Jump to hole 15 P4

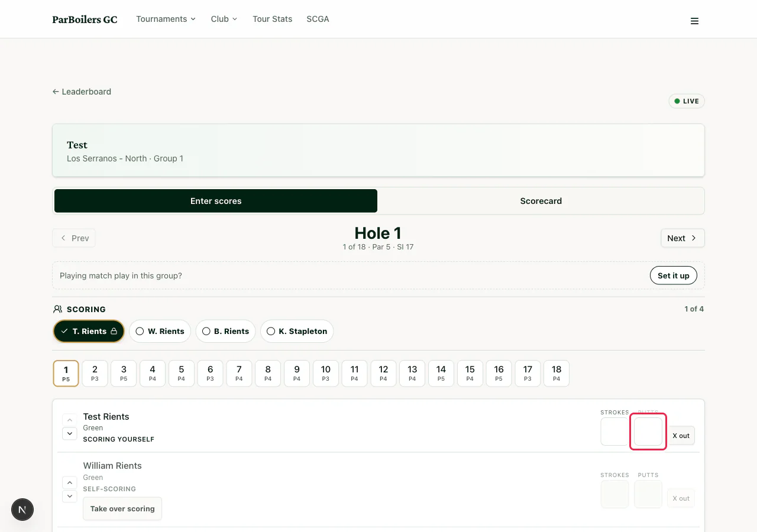[470, 374]
